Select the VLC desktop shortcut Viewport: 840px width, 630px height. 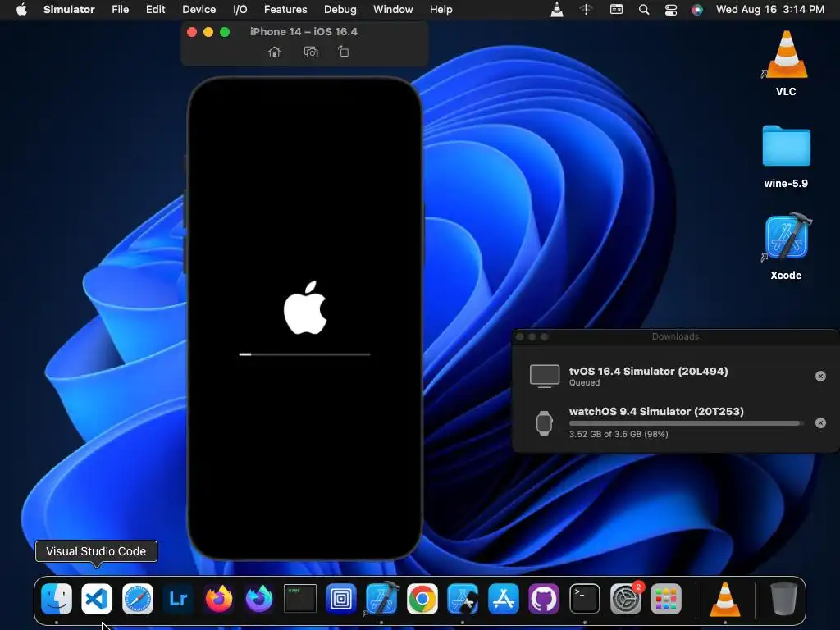(786, 62)
